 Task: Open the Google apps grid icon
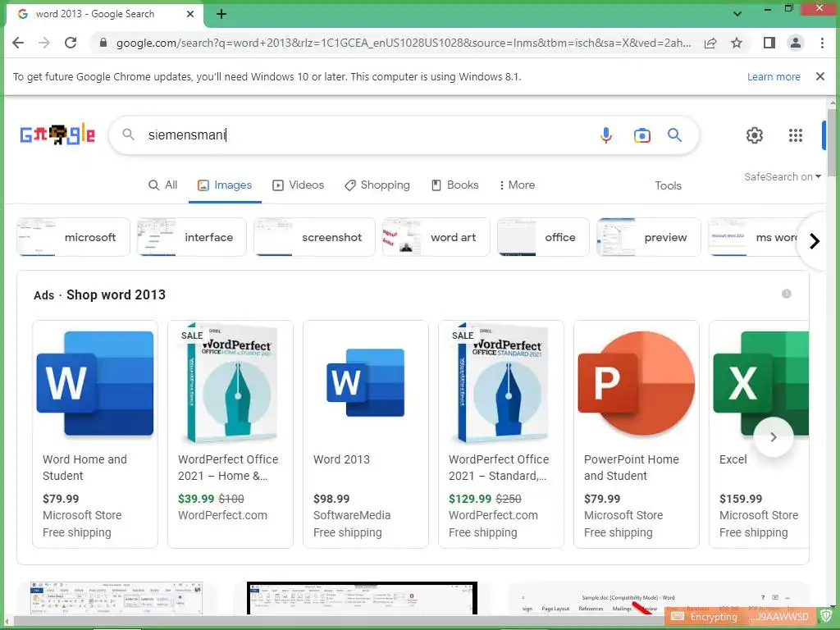coord(796,135)
